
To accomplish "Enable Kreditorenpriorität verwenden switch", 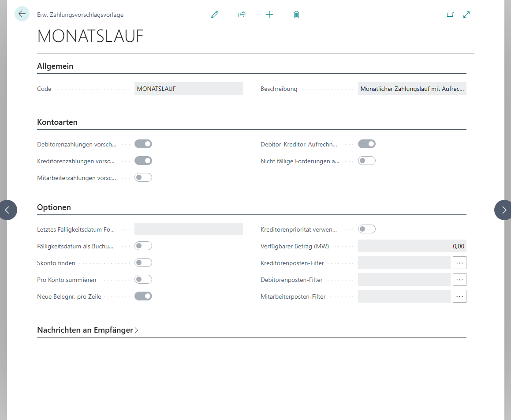I will pyautogui.click(x=367, y=229).
